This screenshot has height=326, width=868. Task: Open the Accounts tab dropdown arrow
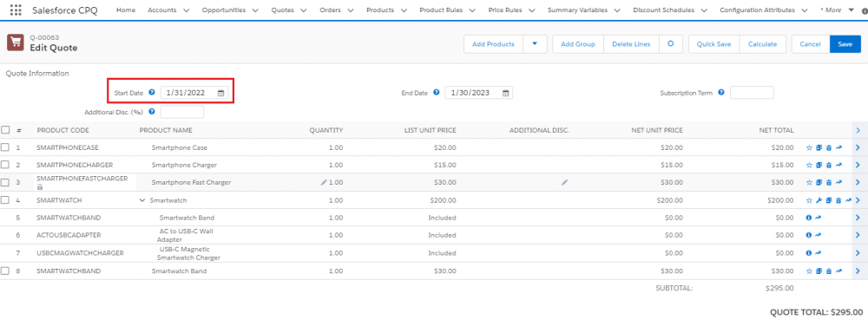click(186, 10)
